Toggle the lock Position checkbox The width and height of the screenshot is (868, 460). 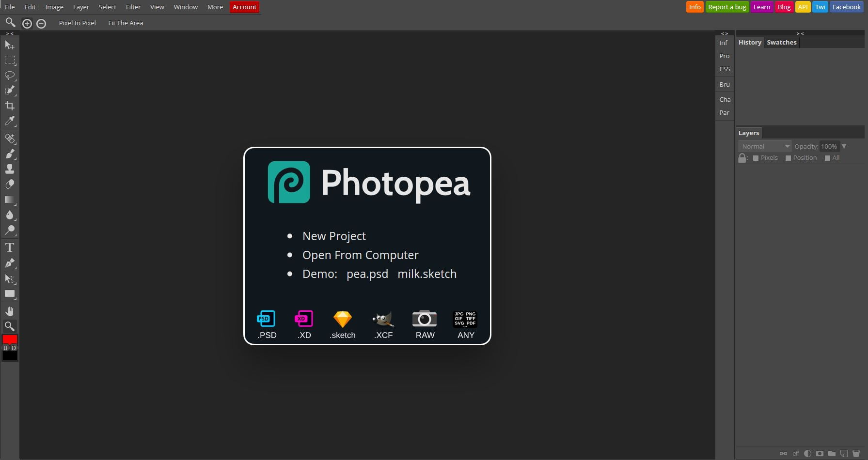(788, 158)
